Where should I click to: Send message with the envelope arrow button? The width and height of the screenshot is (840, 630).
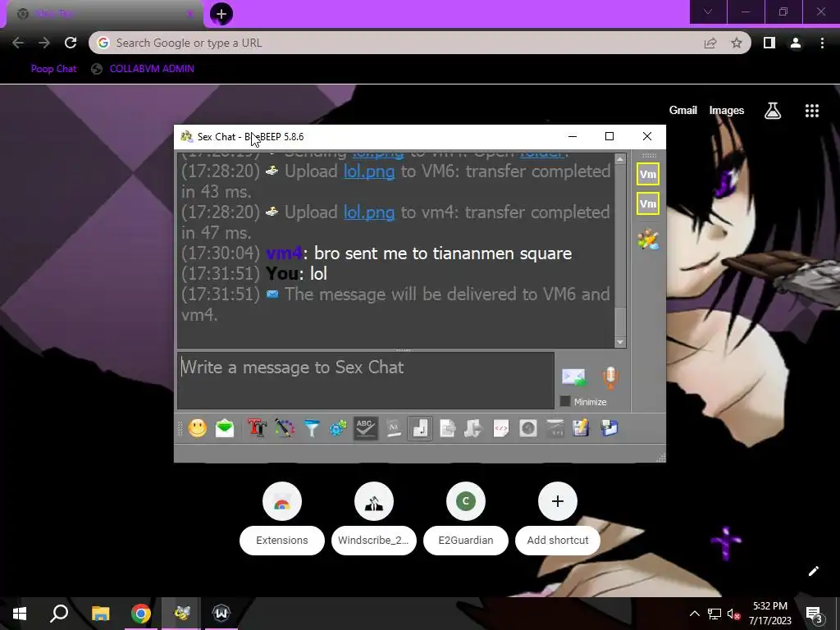573,377
